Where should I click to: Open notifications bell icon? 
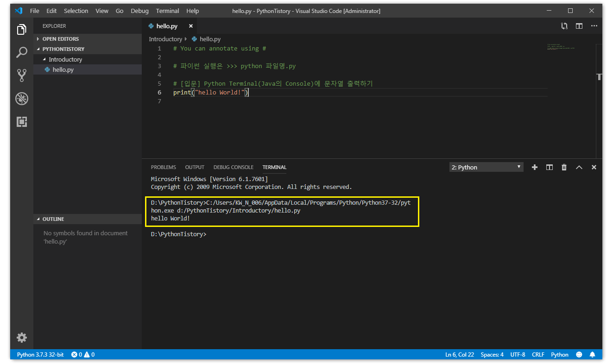click(592, 355)
